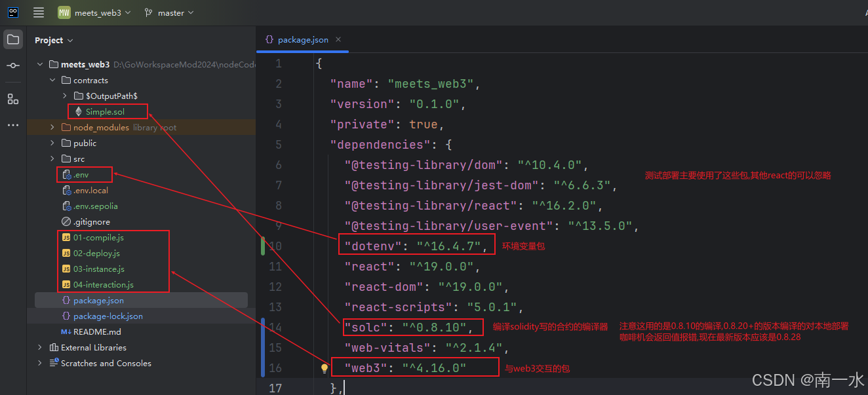Screen dimensions: 868x395
Task: Click the braces icon on the package.json tab
Action: (269, 39)
